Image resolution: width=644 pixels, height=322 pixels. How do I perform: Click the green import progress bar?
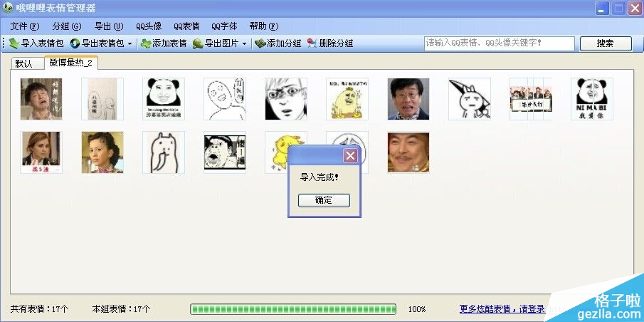pyautogui.click(x=293, y=309)
